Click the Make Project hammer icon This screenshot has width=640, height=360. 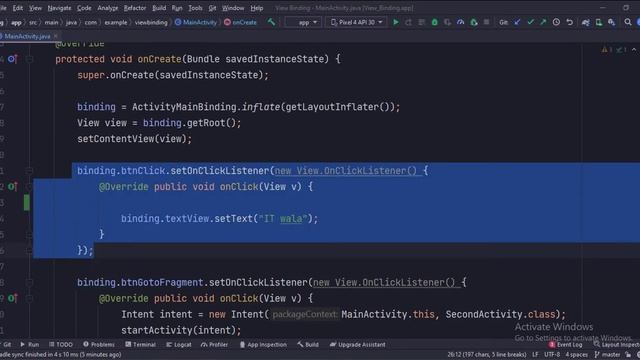[271, 22]
